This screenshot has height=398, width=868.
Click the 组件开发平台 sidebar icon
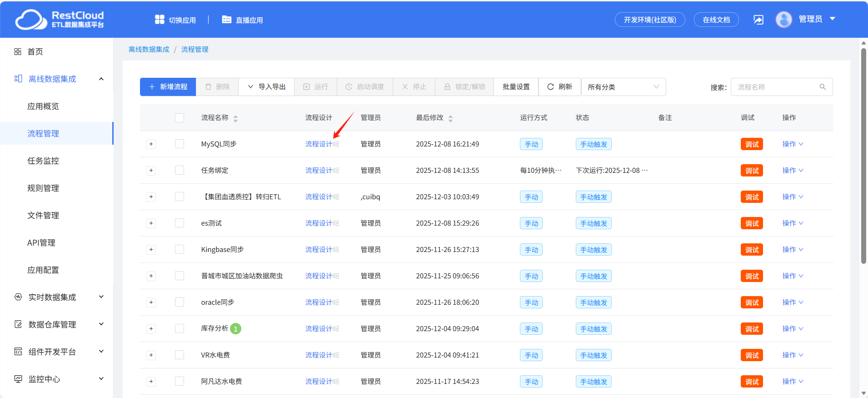click(18, 352)
